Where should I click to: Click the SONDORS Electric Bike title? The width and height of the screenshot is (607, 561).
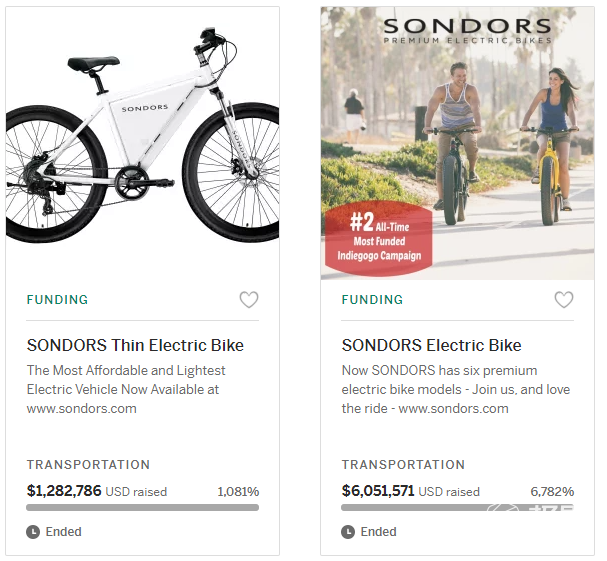tap(431, 346)
